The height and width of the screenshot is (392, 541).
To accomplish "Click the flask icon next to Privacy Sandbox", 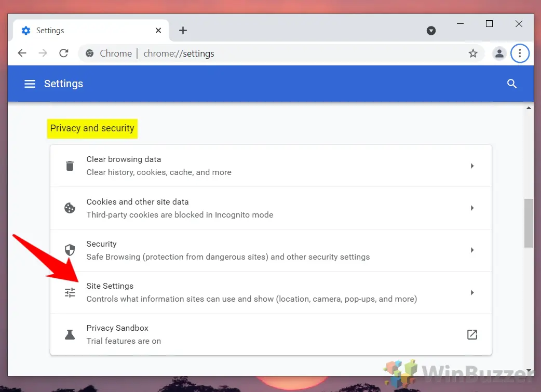I will tap(70, 334).
